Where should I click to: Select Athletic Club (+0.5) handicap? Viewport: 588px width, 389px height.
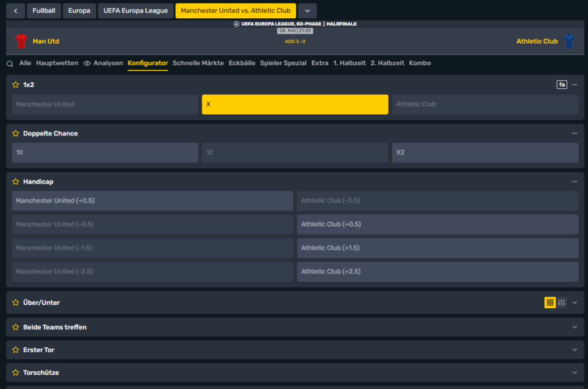(438, 224)
